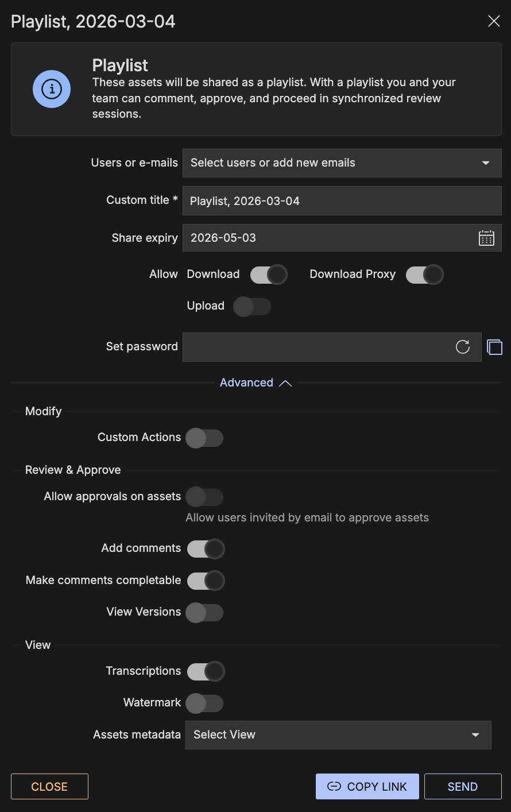Disable the Download toggle
The image size is (511, 812).
point(269,274)
